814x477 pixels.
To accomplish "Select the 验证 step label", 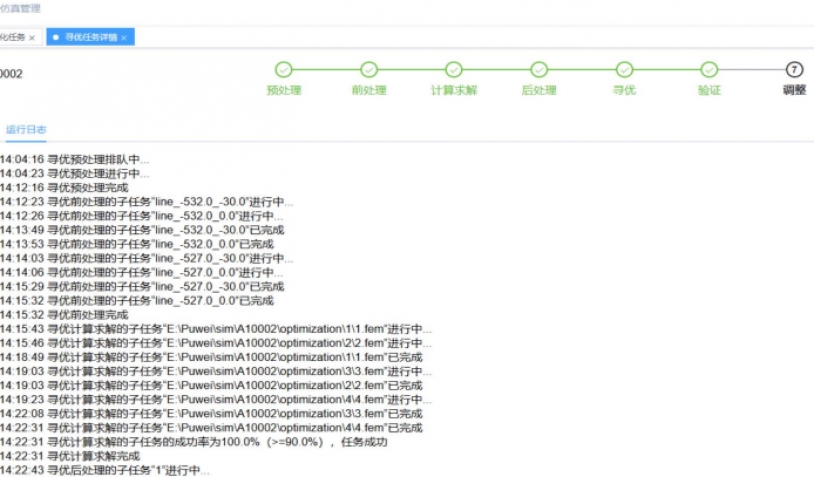I will [x=709, y=90].
